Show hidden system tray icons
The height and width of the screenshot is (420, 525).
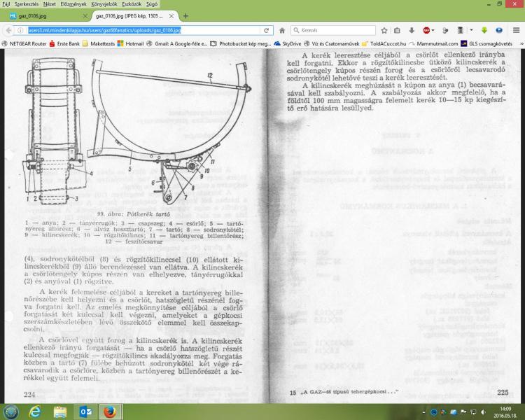425,412
